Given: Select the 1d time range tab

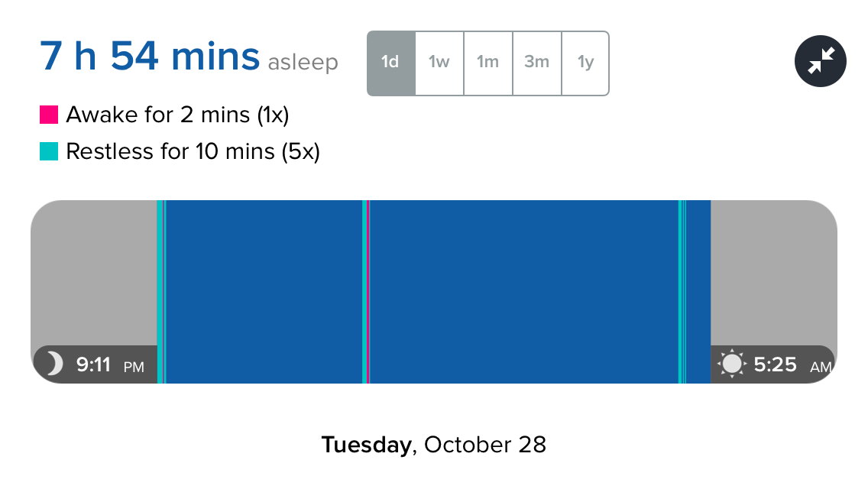Looking at the screenshot, I should pyautogui.click(x=390, y=63).
